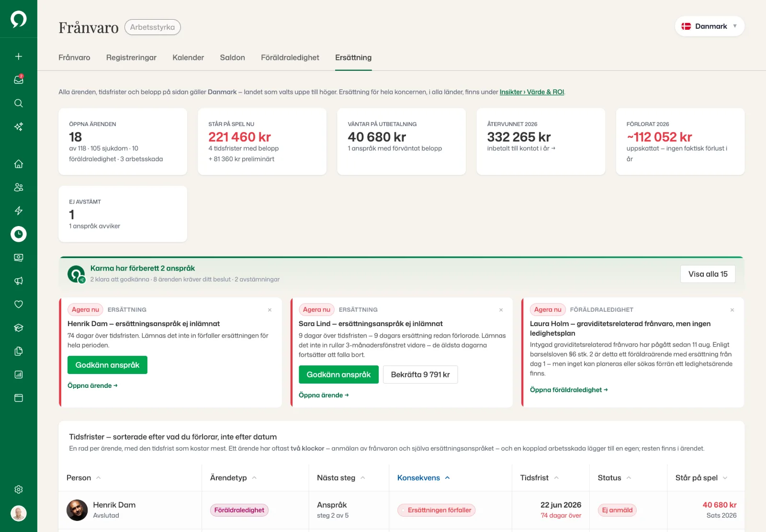
Task: Sort by the Nästa steg column header
Action: [341, 478]
